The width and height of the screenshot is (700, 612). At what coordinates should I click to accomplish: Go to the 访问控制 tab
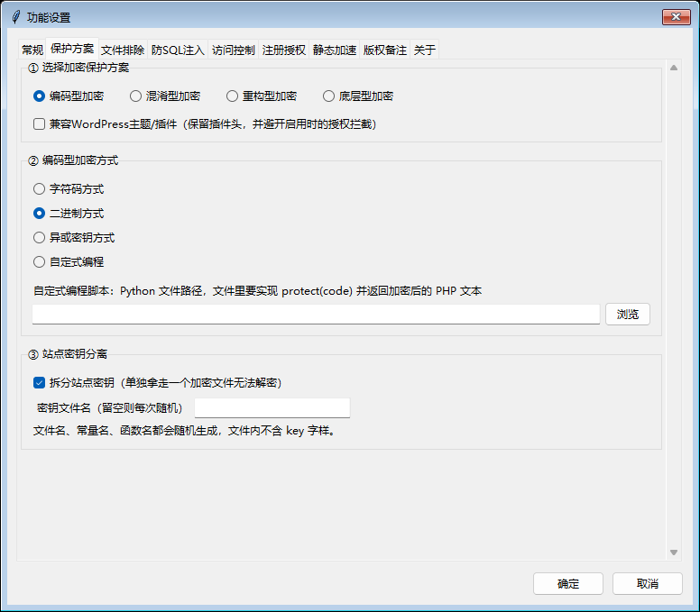[233, 50]
